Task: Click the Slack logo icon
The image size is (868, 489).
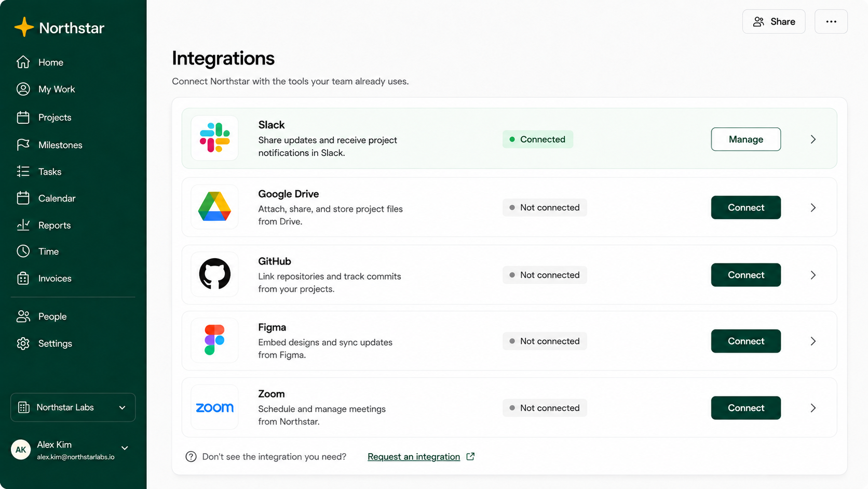Action: point(214,138)
